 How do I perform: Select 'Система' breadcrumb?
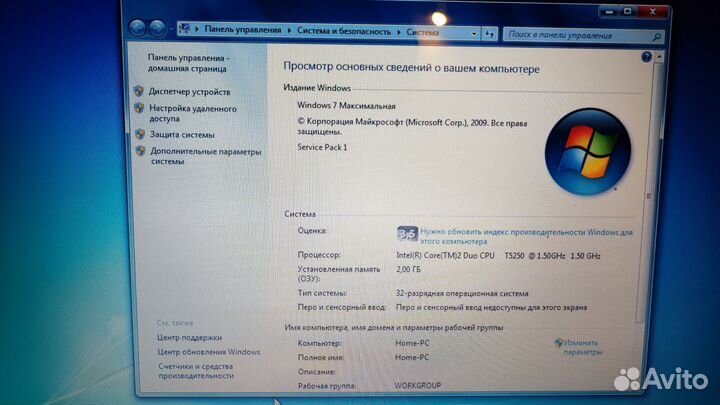pos(422,32)
